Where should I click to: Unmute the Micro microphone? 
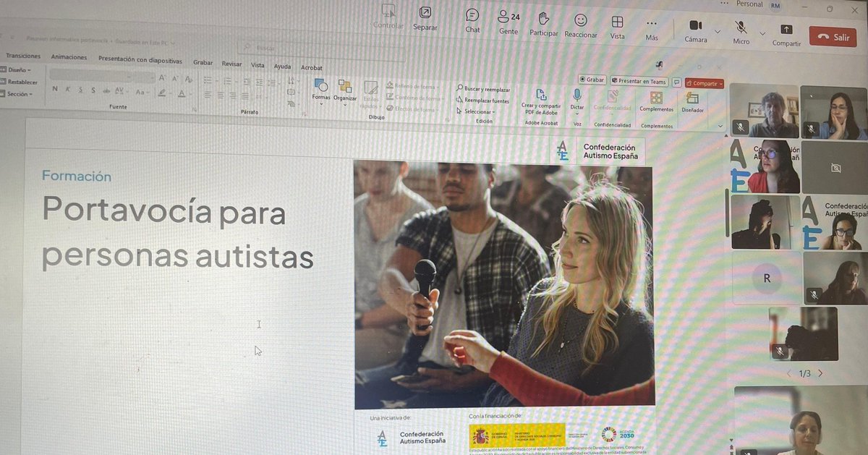741,33
